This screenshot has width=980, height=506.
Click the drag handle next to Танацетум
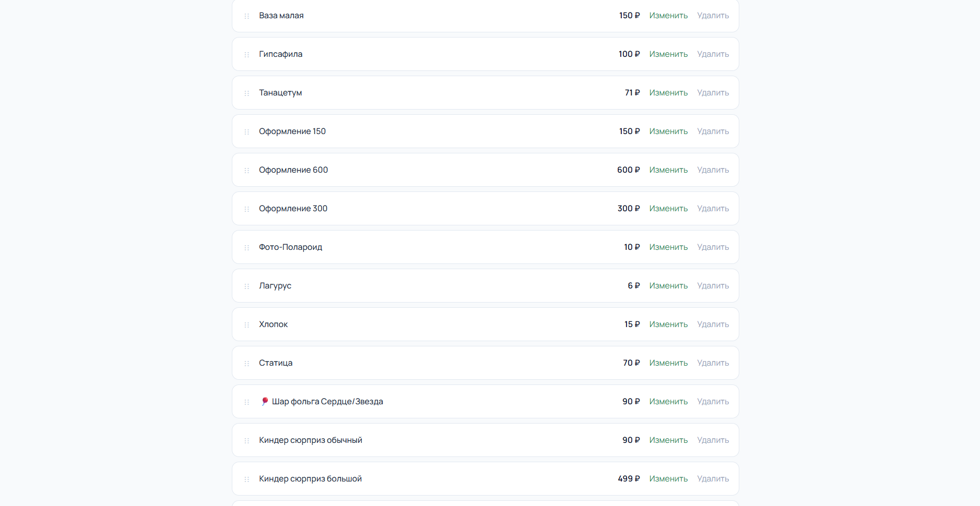click(x=247, y=93)
